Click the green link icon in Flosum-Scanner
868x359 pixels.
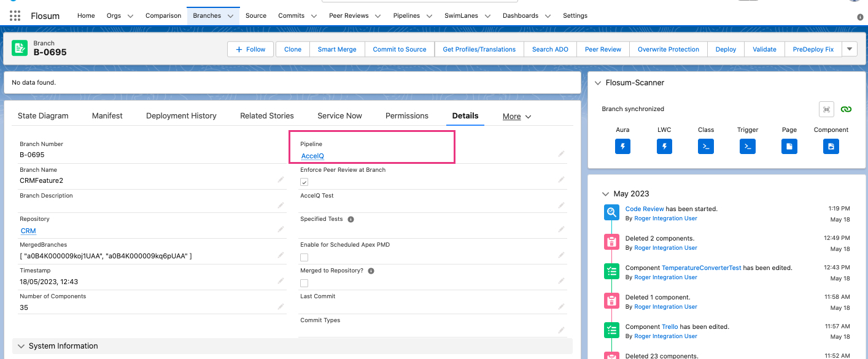(846, 109)
